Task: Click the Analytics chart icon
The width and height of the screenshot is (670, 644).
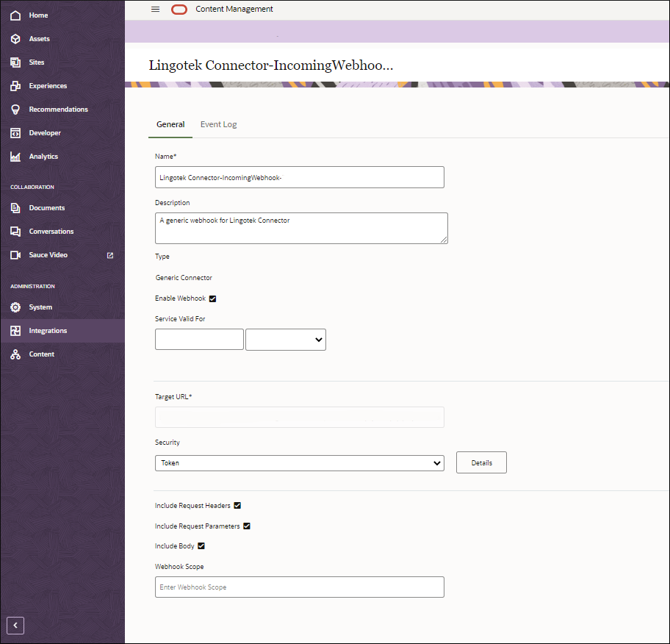Action: click(15, 157)
